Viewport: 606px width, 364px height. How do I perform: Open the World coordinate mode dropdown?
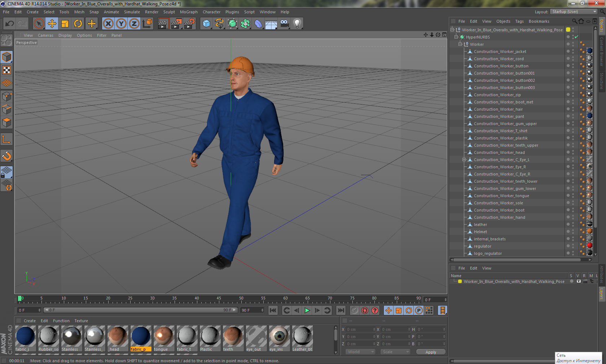click(x=361, y=352)
